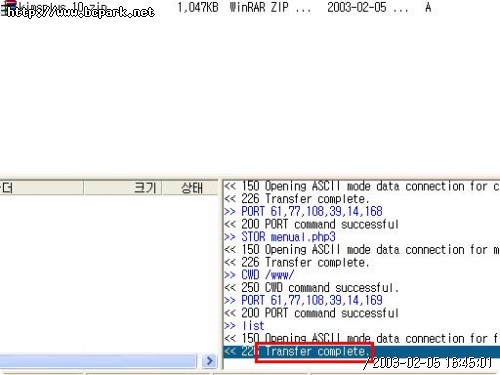Select log line 'CWD /www/'
The image size is (500, 375).
pos(259,275)
